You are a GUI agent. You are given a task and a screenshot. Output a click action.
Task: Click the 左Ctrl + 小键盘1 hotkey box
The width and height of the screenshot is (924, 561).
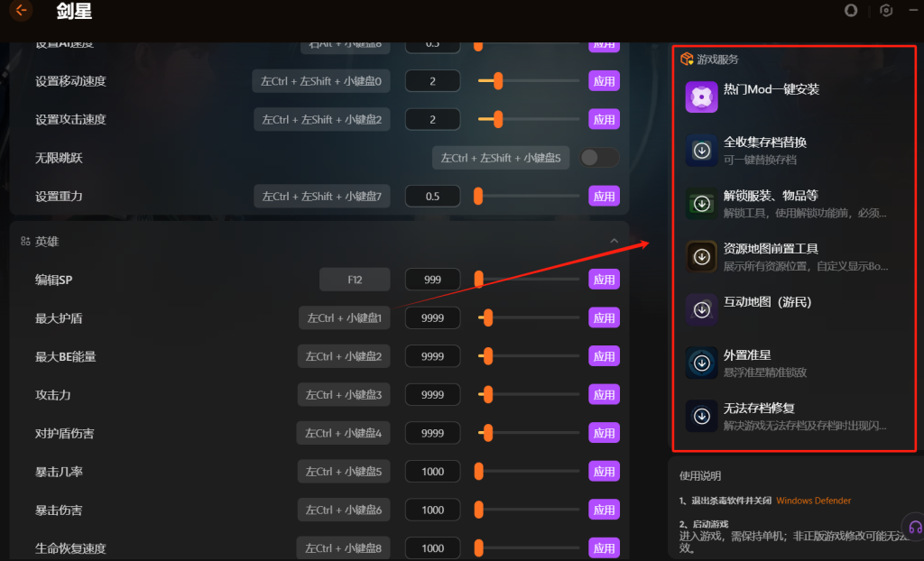coord(344,317)
